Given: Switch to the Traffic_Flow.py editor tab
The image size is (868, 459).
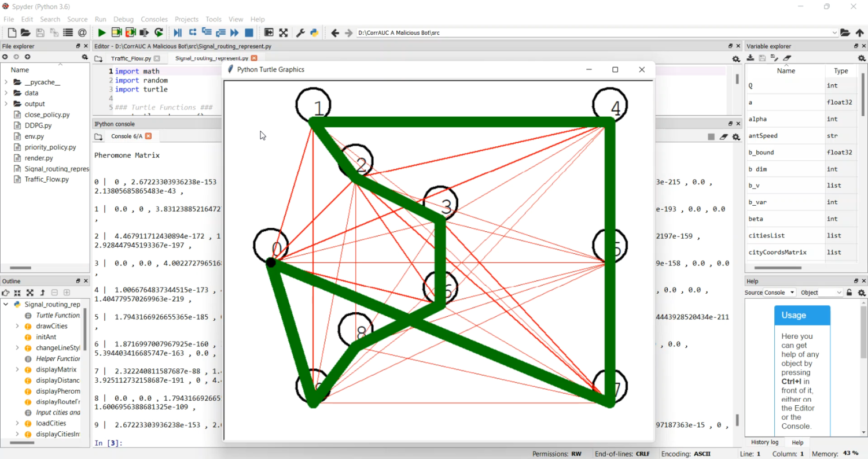Looking at the screenshot, I should point(131,58).
